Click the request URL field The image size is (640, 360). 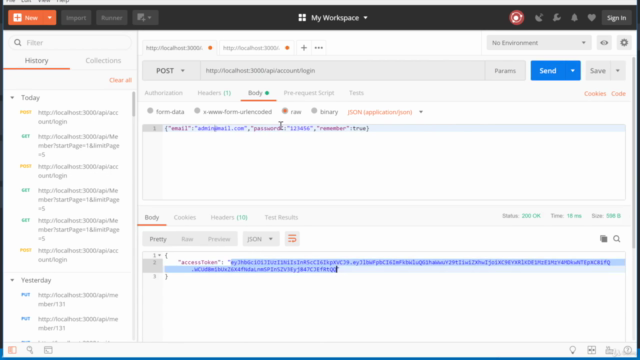pyautogui.click(x=342, y=71)
